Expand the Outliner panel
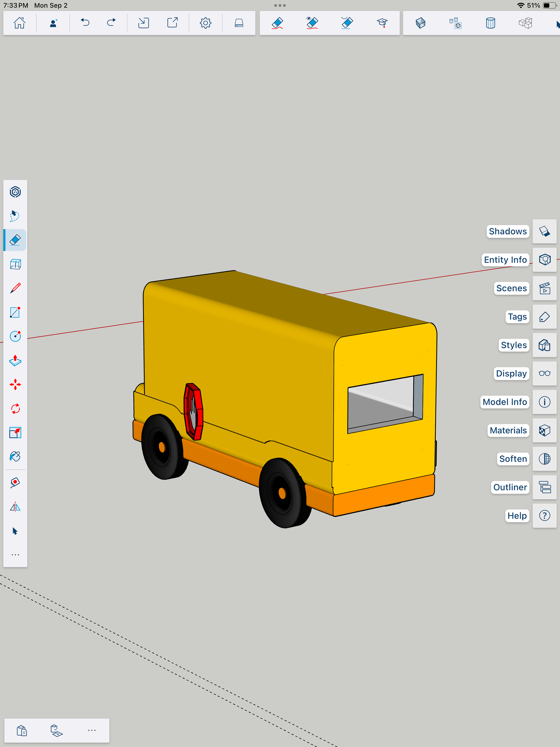This screenshot has width=560, height=747. [544, 487]
